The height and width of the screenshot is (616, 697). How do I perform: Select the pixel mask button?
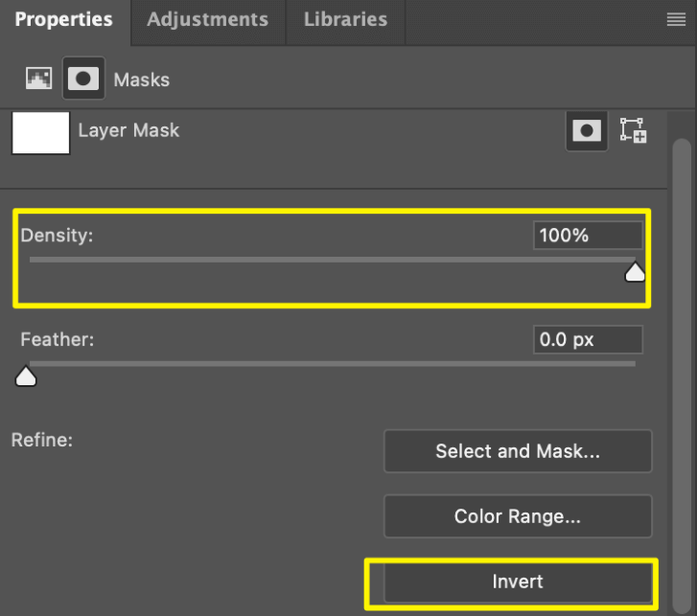coord(587,131)
